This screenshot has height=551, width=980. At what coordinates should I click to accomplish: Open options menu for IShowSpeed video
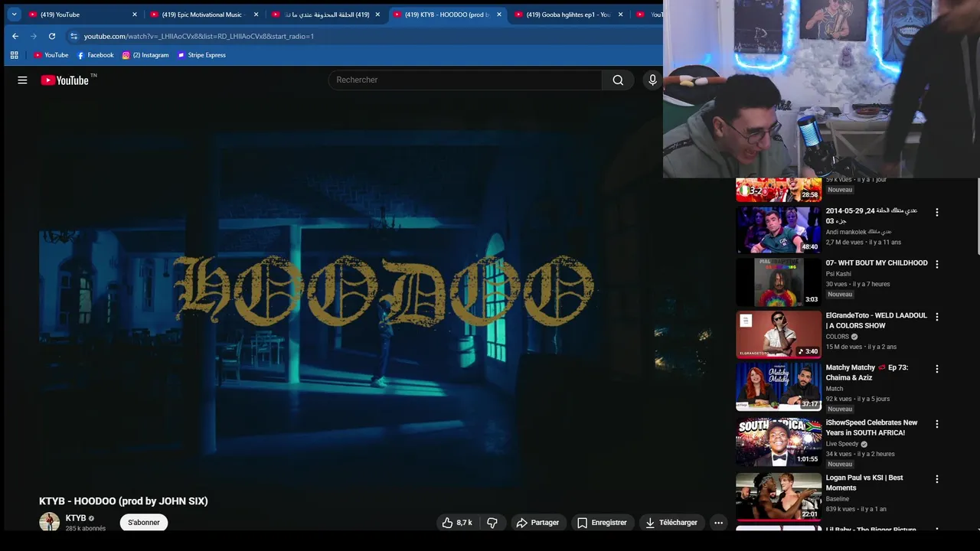tap(936, 424)
